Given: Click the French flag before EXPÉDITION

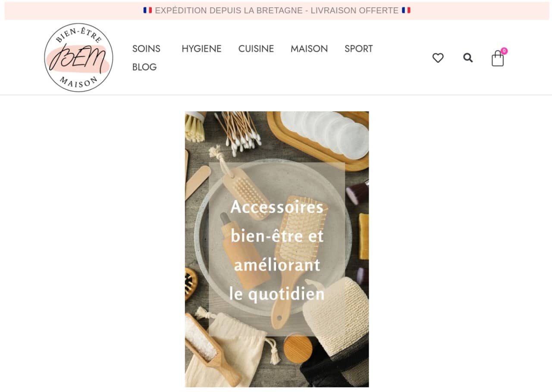Looking at the screenshot, I should pos(147,10).
